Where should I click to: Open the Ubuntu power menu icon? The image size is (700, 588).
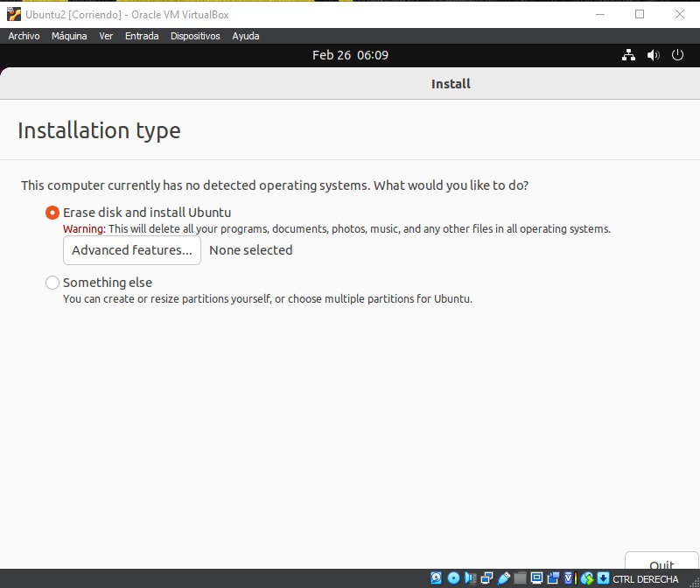tap(677, 55)
